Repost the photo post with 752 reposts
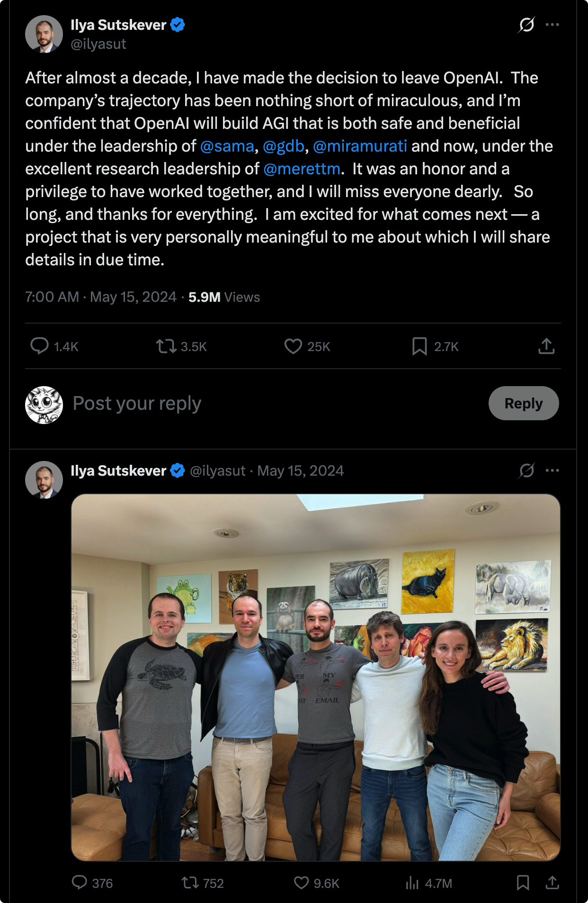 pyautogui.click(x=190, y=883)
